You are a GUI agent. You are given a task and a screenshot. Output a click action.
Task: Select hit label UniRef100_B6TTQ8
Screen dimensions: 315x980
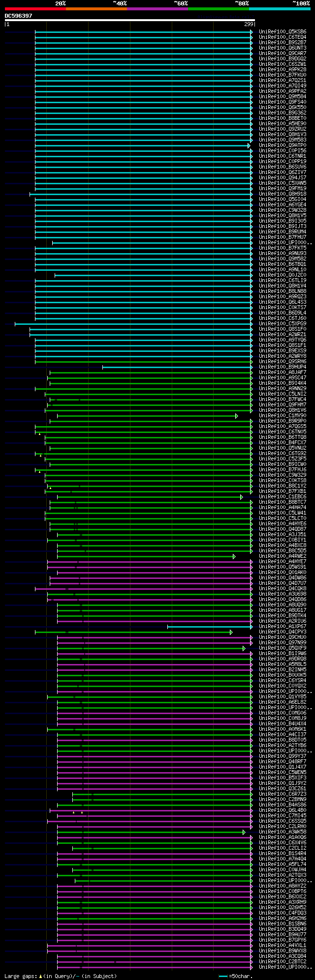[x=283, y=437]
